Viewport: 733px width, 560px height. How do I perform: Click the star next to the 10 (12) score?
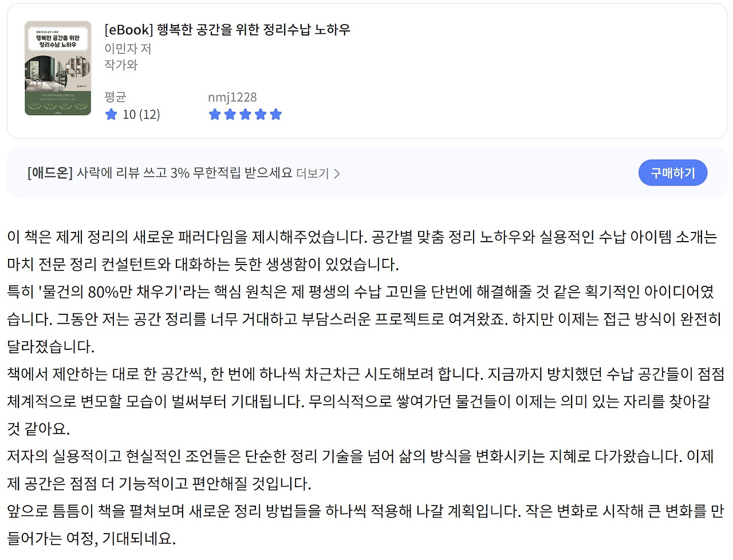tap(111, 114)
